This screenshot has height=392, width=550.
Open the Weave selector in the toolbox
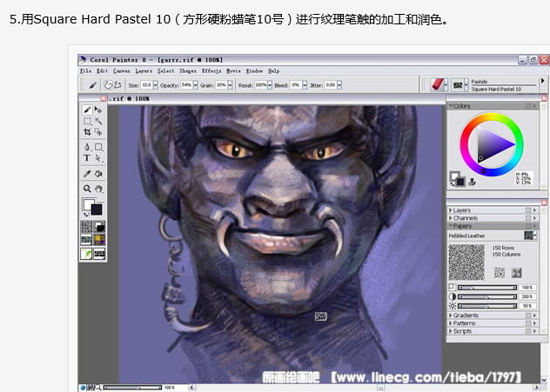tap(99, 240)
